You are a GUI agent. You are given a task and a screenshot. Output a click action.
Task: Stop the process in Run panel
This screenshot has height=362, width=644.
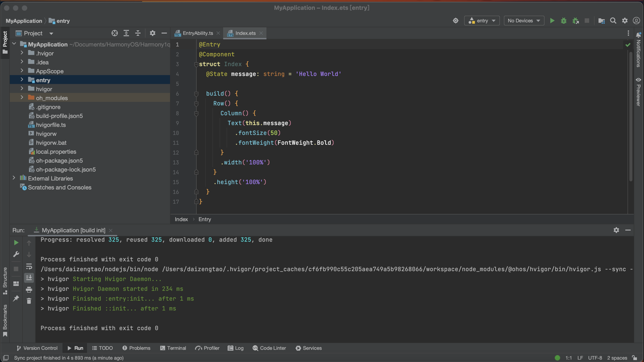(16, 269)
